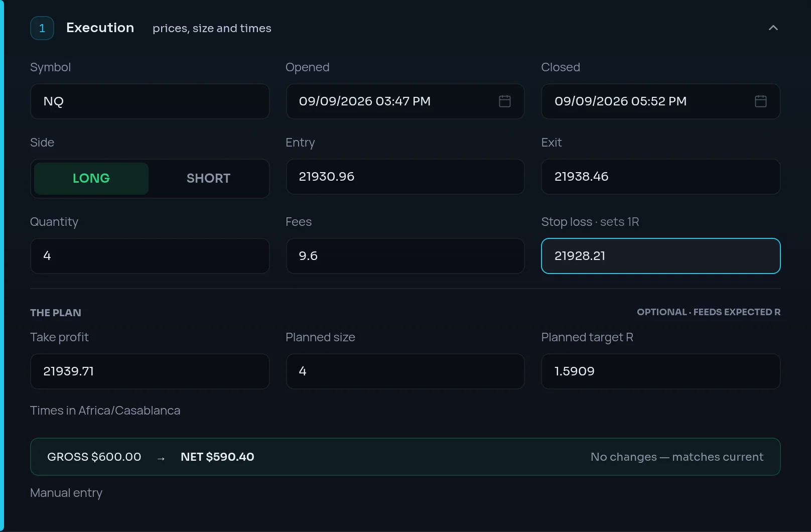The width and height of the screenshot is (811, 532).
Task: Click the Take profit field 21939.71
Action: (x=150, y=371)
